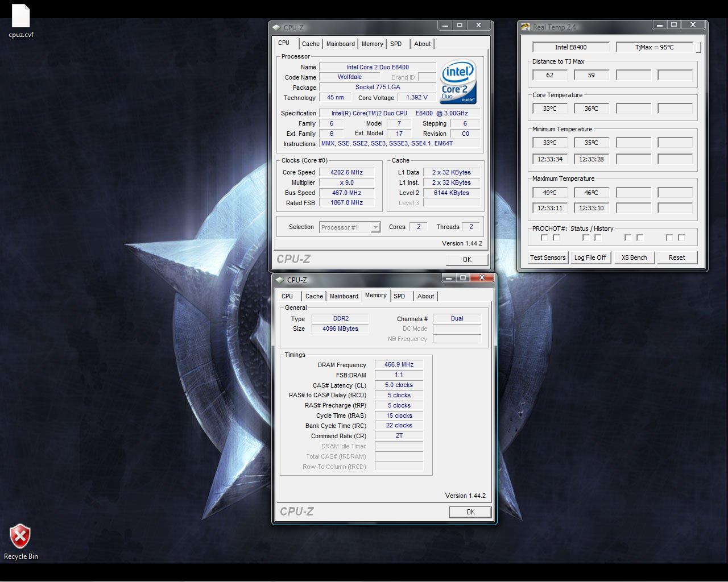Click the Intel E8400 field in Real Temp
Image resolution: width=728 pixels, height=582 pixels.
pos(570,47)
